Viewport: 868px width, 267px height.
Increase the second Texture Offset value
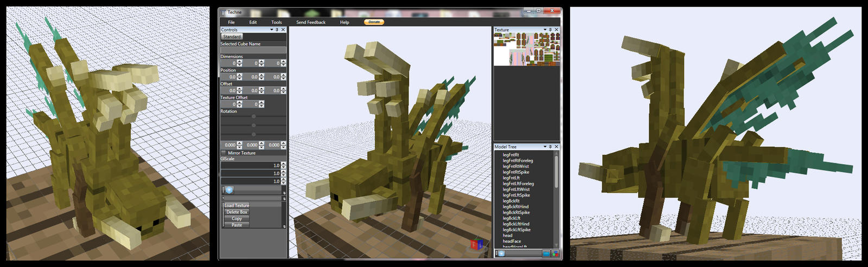[261, 102]
